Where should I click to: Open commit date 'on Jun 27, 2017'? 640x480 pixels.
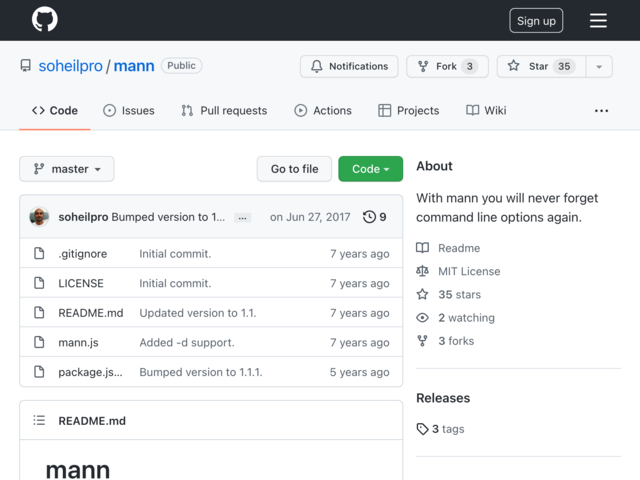click(310, 217)
